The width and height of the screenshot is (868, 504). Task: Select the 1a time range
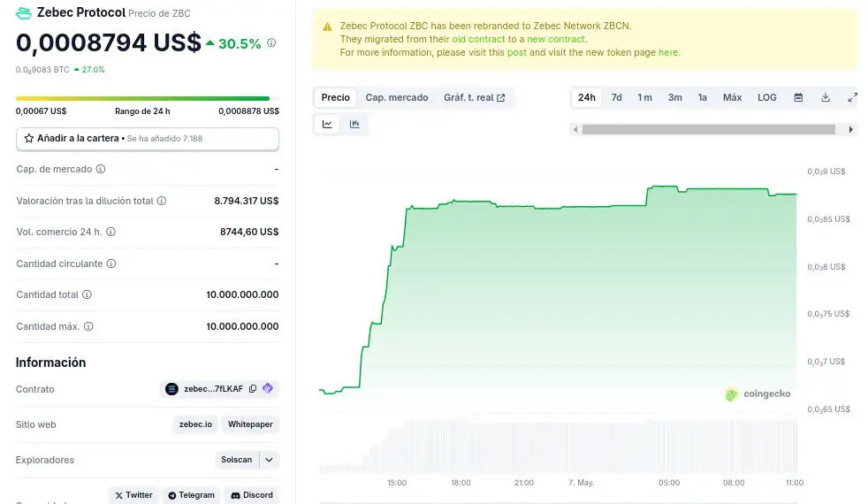coord(703,97)
